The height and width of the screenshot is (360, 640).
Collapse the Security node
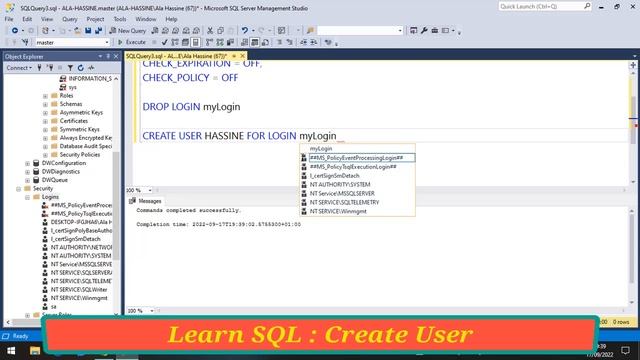tap(19, 189)
